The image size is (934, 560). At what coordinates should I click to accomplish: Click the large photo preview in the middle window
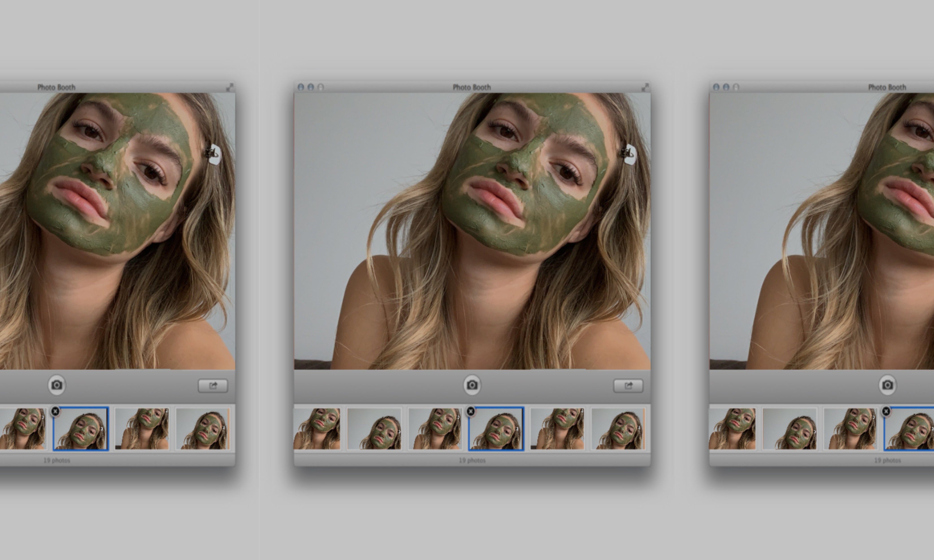472,231
